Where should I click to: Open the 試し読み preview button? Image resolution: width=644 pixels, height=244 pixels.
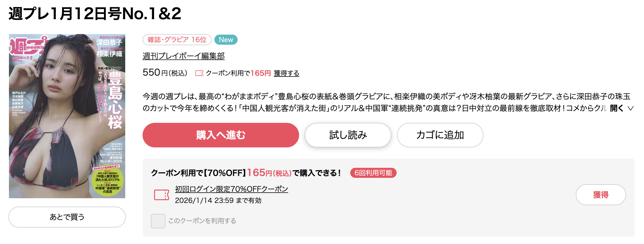coord(348,135)
